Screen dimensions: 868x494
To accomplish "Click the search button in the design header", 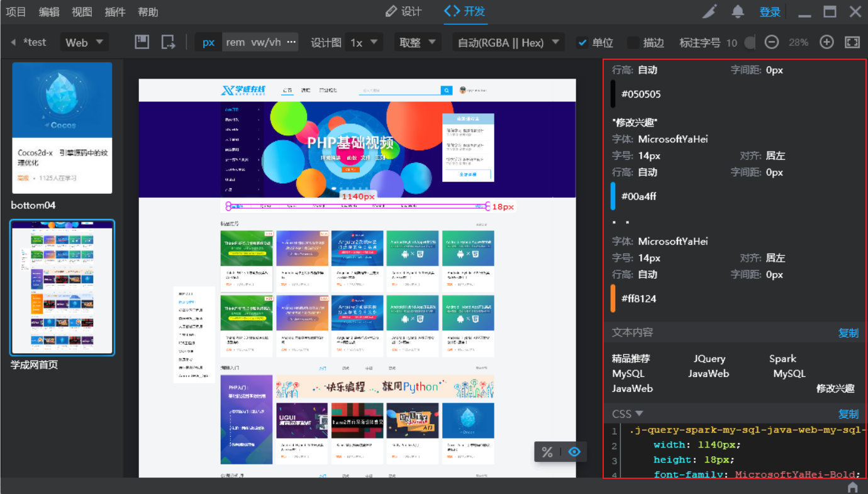I will click(x=447, y=91).
